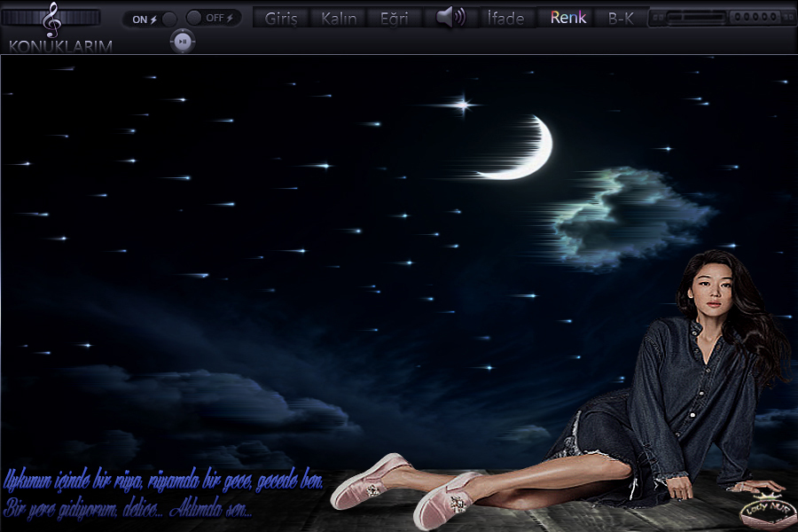This screenshot has width=798, height=532.
Task: Click the KONUKLARIM title text
Action: (60, 46)
